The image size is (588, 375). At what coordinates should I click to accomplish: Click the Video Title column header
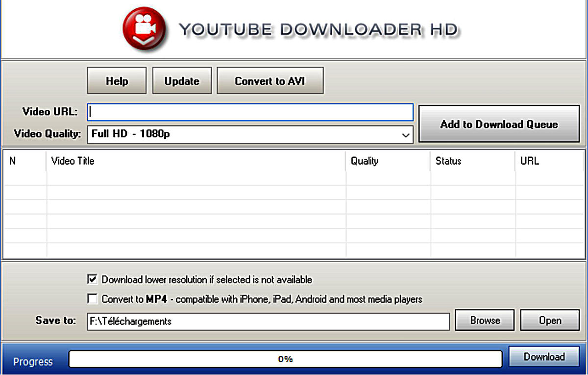click(196, 161)
